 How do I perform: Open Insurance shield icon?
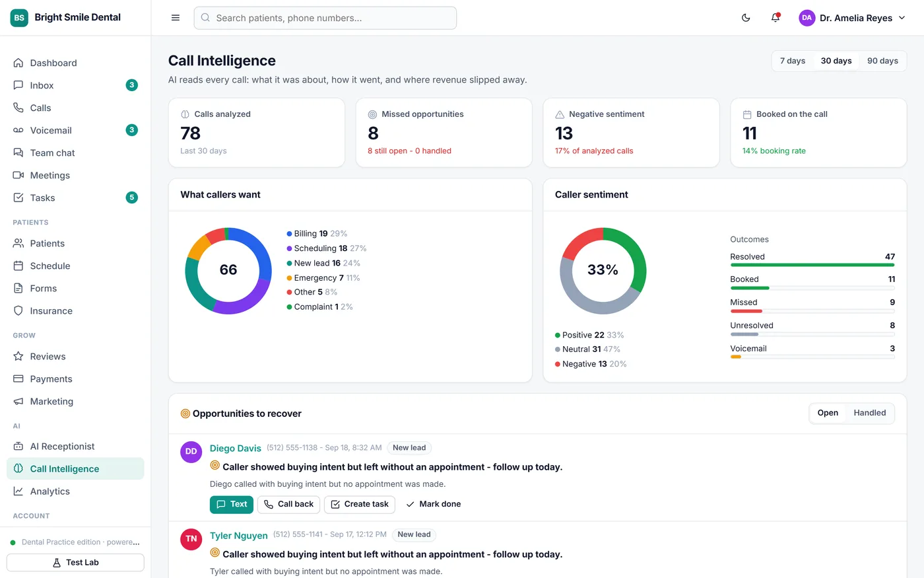point(18,310)
